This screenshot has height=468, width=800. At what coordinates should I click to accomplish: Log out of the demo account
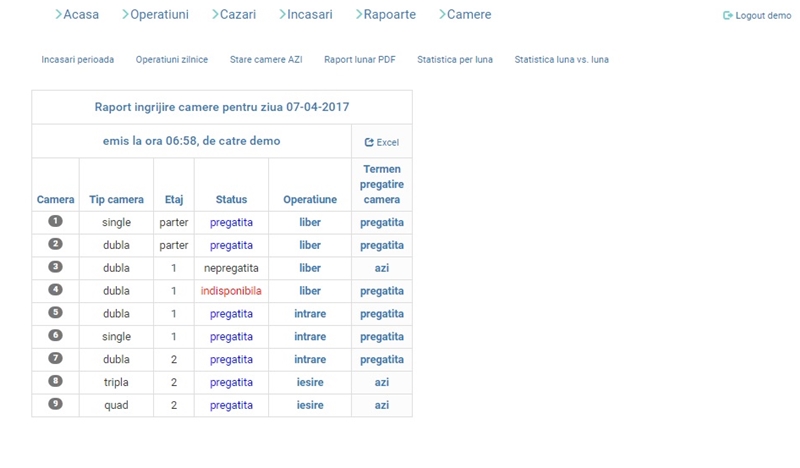[x=757, y=16]
